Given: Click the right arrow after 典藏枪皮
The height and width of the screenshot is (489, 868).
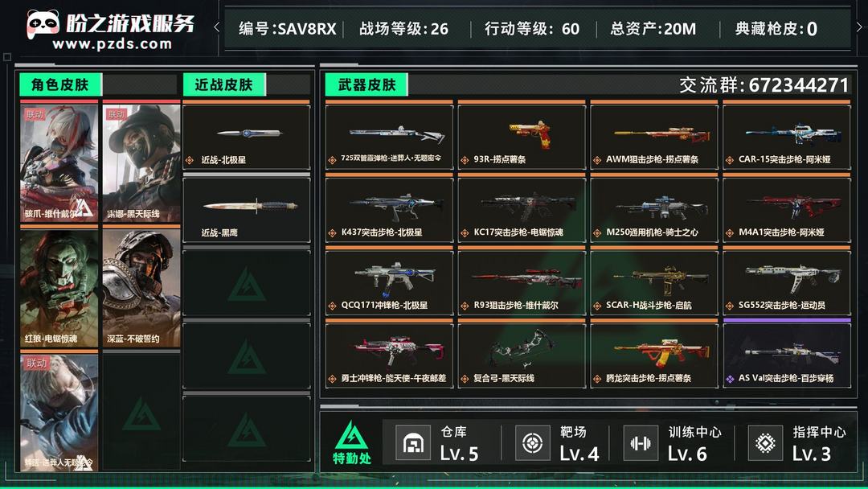Looking at the screenshot, I should coord(860,27).
